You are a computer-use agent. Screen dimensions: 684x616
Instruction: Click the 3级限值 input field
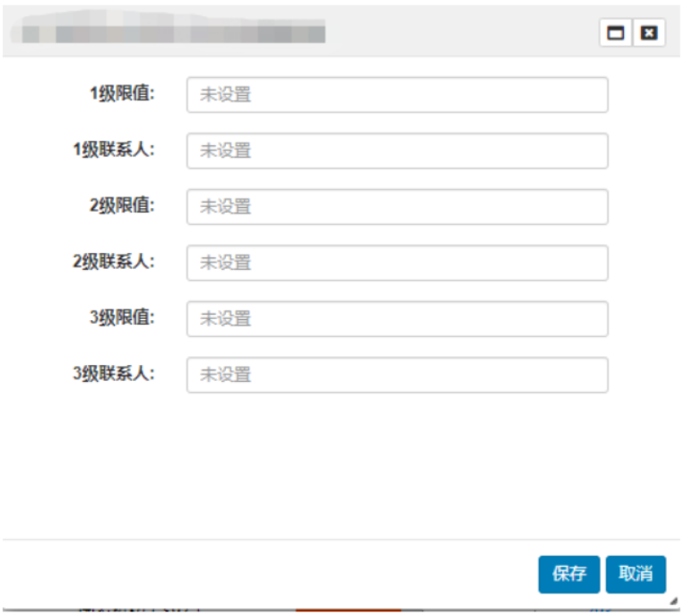[x=397, y=319]
